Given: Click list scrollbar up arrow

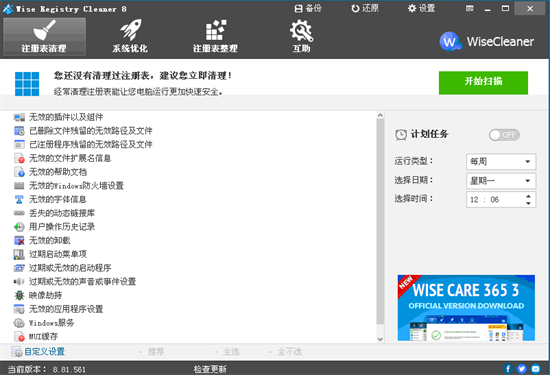Looking at the screenshot, I should (380, 115).
